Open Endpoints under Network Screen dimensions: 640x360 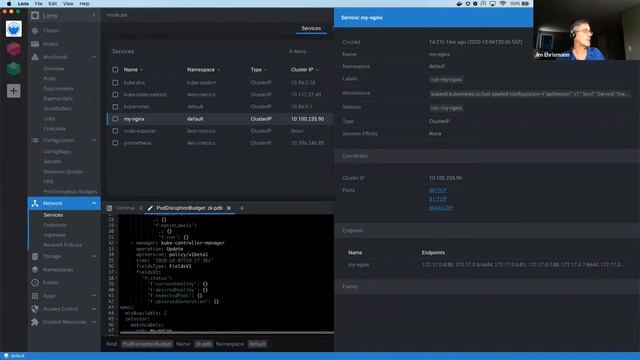(x=55, y=225)
